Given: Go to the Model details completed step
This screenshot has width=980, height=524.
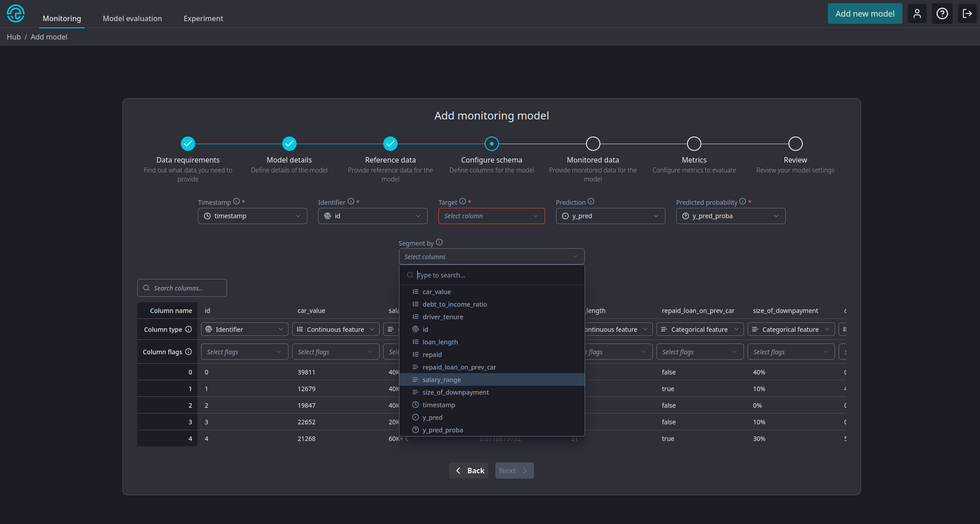Looking at the screenshot, I should 289,144.
